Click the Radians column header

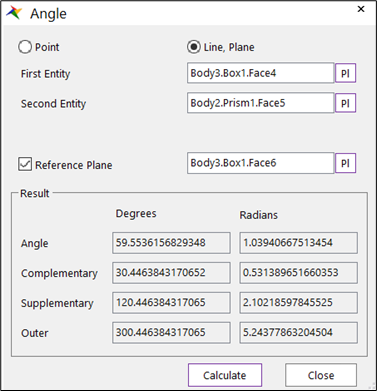(259, 215)
